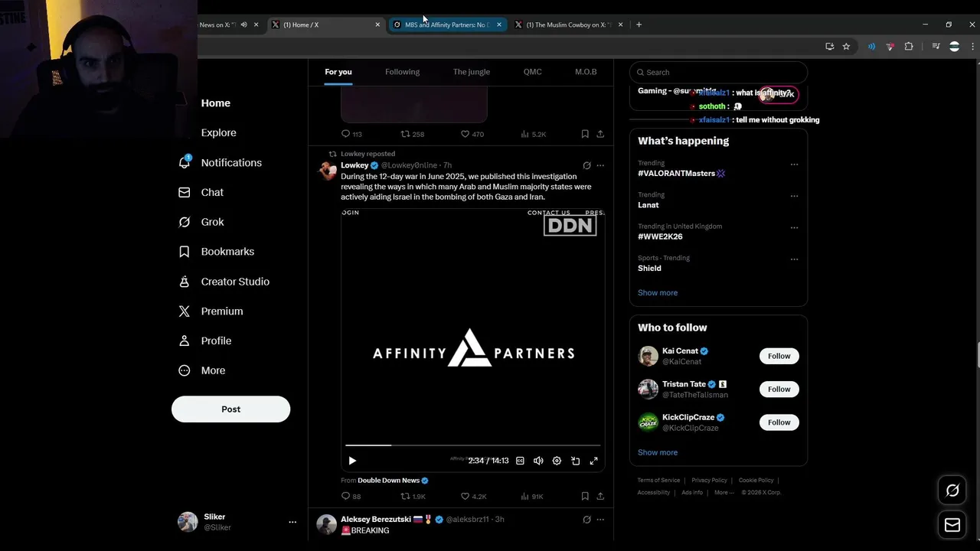Go to Home in the sidebar
980x551 pixels.
[216, 103]
